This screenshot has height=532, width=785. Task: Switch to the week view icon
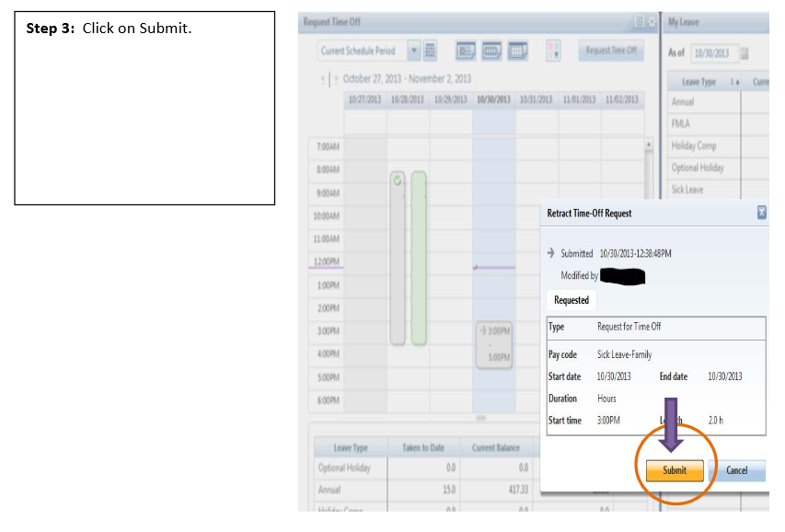(x=491, y=52)
